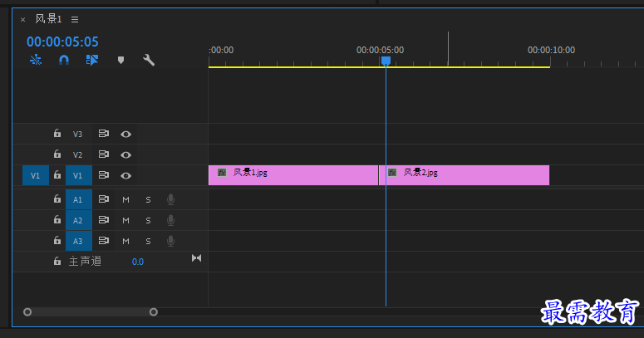This screenshot has width=644, height=338.
Task: Toggle lock on track V3
Action: 57,133
